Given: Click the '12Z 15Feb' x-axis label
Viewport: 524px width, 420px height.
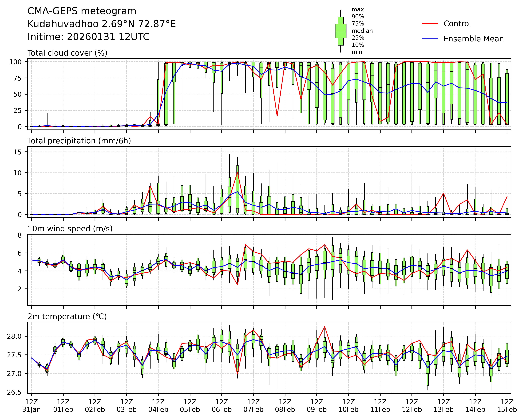Looking at the screenshot, I should (x=507, y=405).
